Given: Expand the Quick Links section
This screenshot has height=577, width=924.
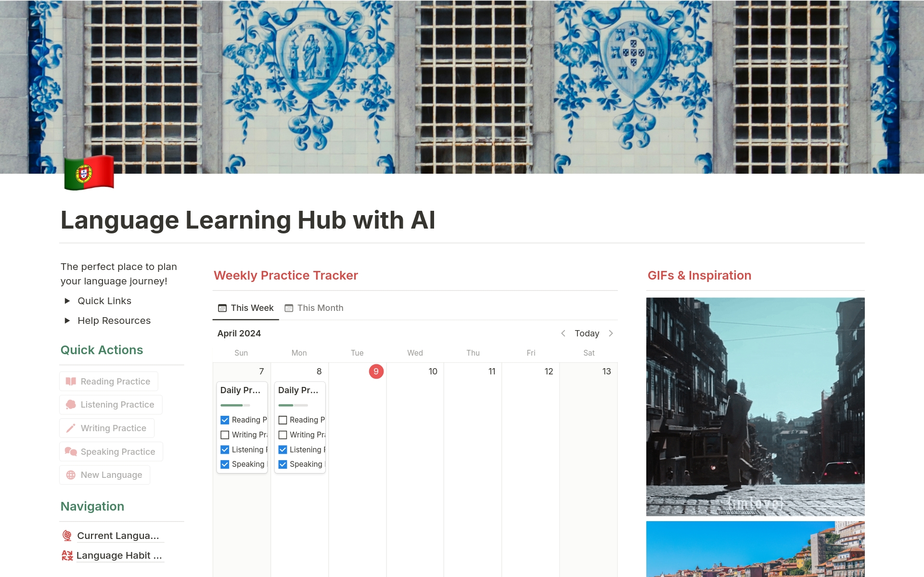Looking at the screenshot, I should (66, 300).
